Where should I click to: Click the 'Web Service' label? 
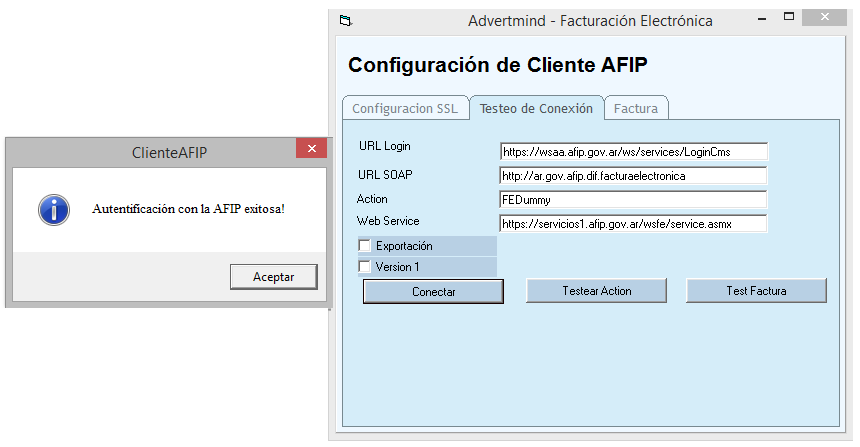[388, 220]
